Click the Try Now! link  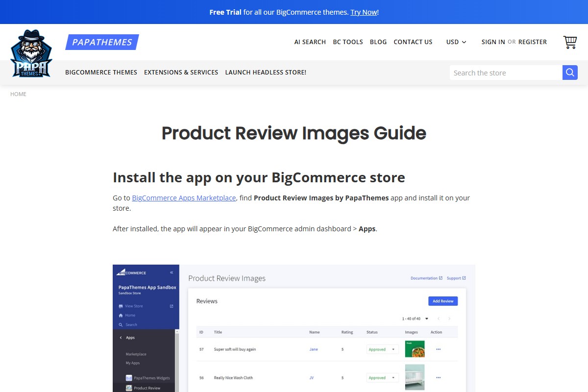pyautogui.click(x=364, y=12)
